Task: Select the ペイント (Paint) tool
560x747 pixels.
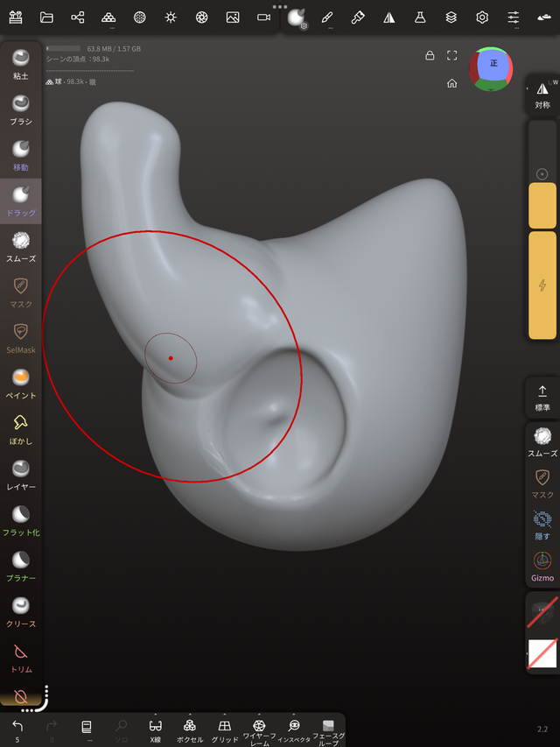Action: [20, 382]
